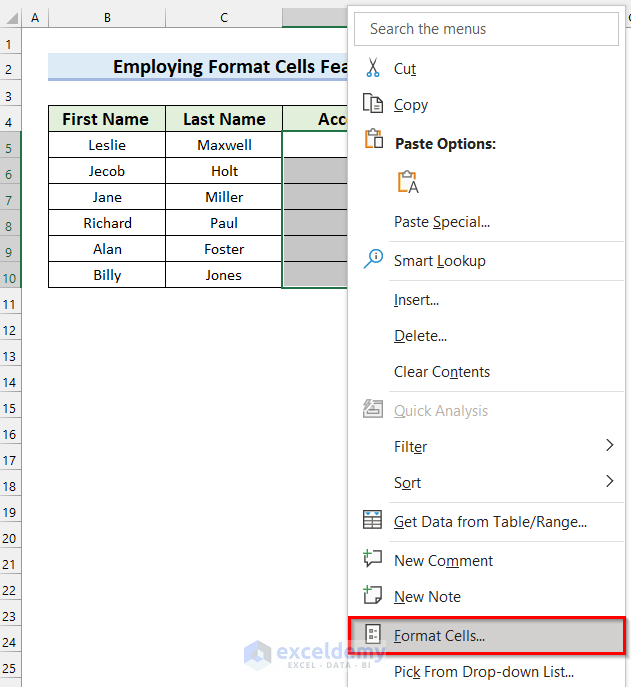Click the Format Cells icon

(373, 635)
